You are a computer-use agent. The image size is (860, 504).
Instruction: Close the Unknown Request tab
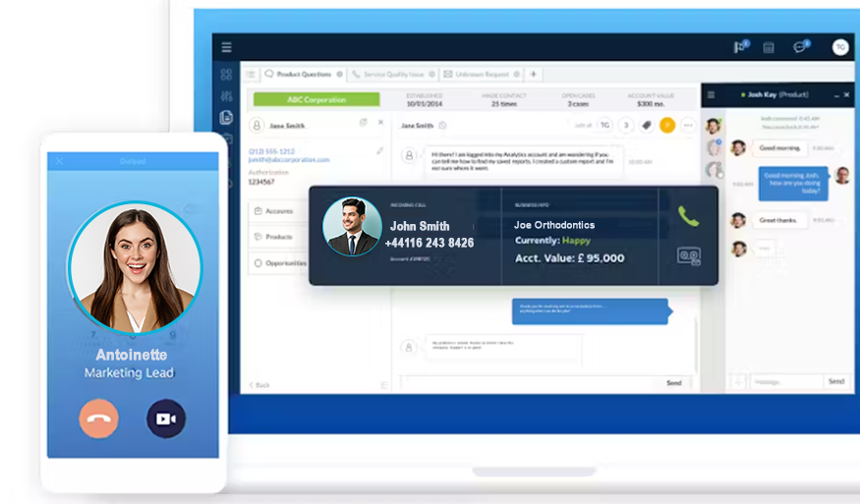516,74
